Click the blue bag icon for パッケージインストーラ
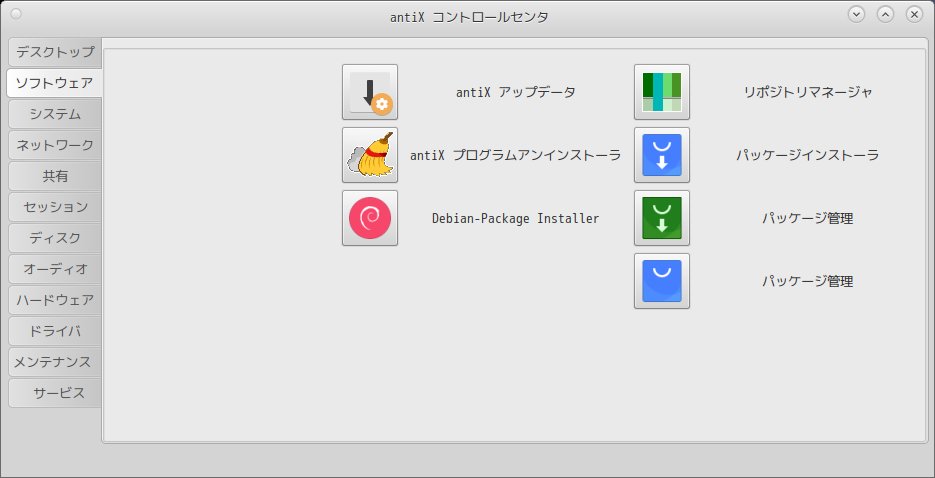This screenshot has width=935, height=478. click(662, 155)
